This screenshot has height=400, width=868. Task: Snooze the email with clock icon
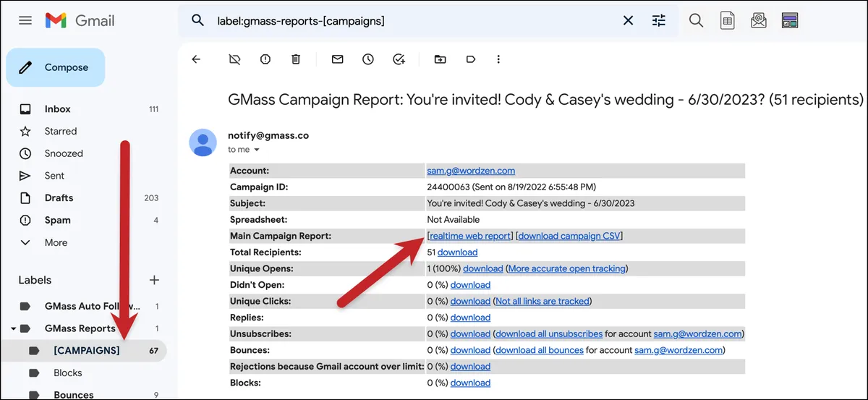[x=368, y=59]
